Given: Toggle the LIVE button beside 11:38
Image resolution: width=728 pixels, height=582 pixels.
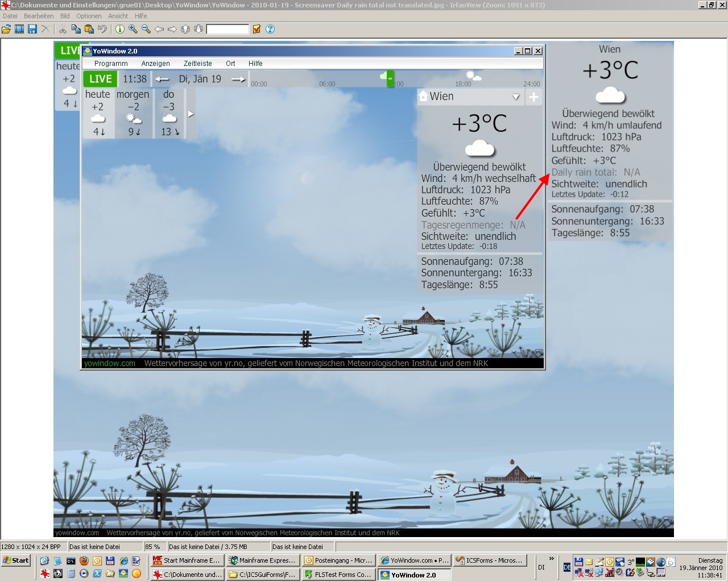Looking at the screenshot, I should tap(100, 79).
